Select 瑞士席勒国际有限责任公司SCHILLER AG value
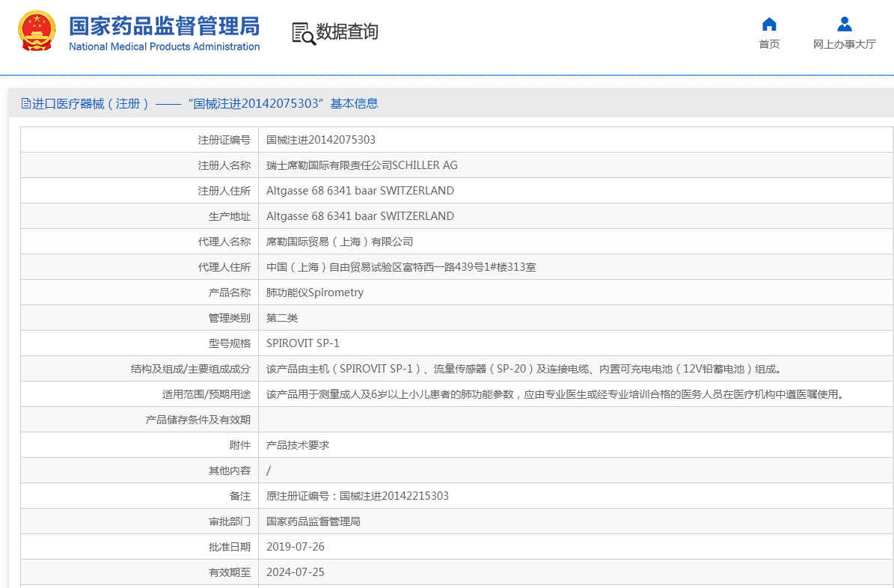 coord(362,165)
